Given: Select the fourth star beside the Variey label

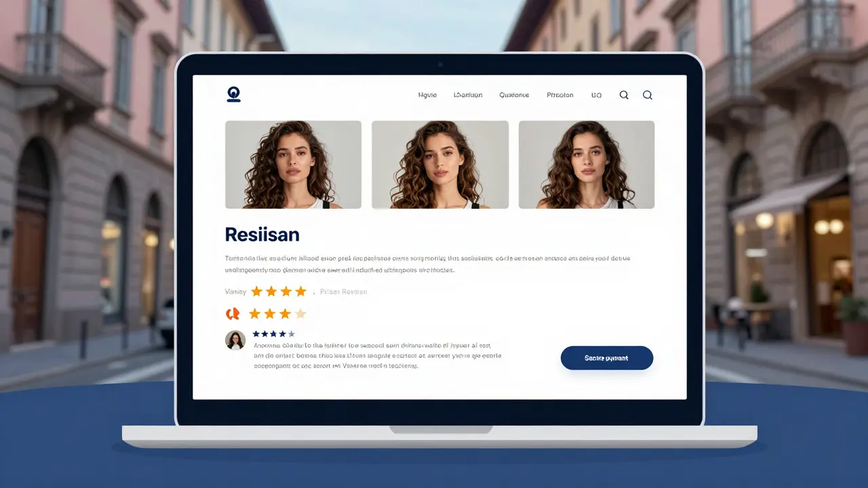Looking at the screenshot, I should [300, 291].
